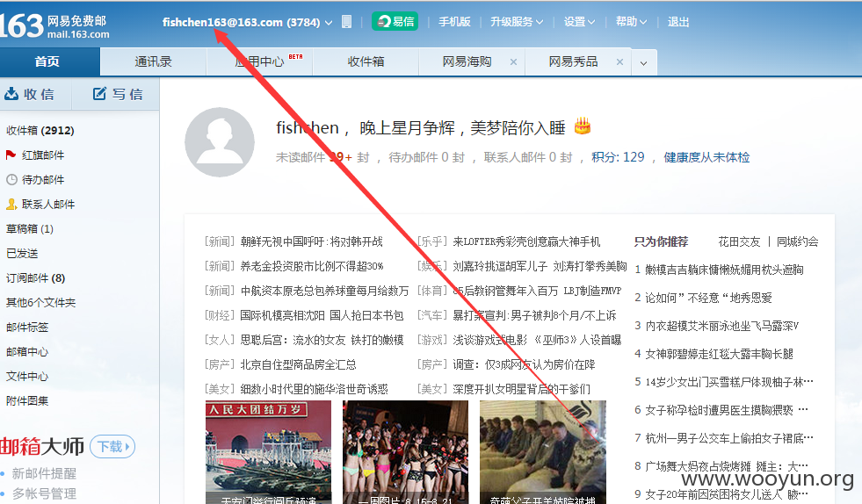Image resolution: width=862 pixels, height=504 pixels.
Task: Open the 待办邮件 clock folder
Action: click(x=35, y=180)
